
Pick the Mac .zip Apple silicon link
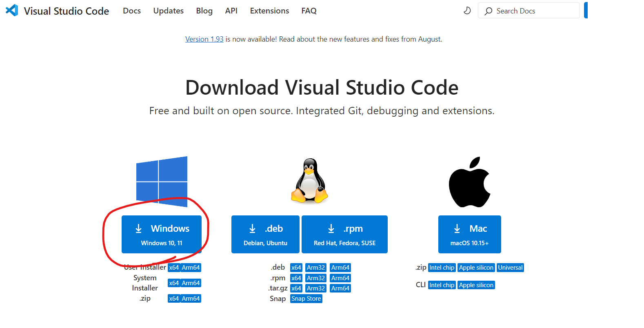point(476,268)
